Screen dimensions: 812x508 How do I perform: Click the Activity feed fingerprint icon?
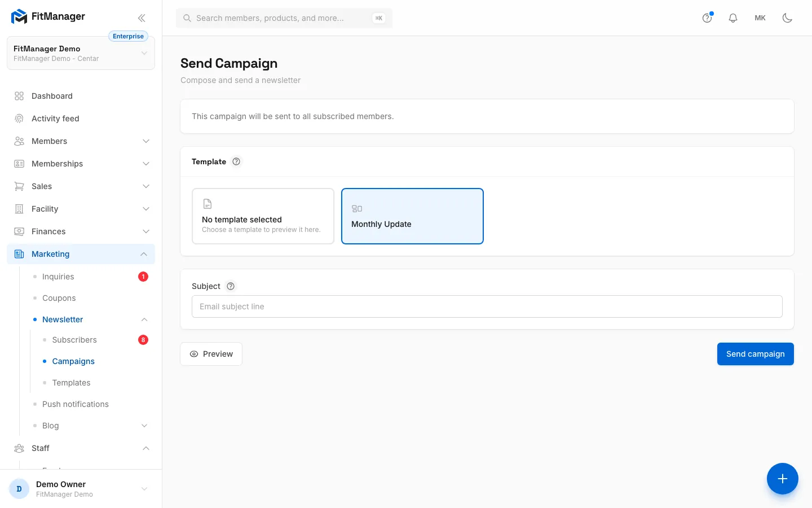coord(19,119)
